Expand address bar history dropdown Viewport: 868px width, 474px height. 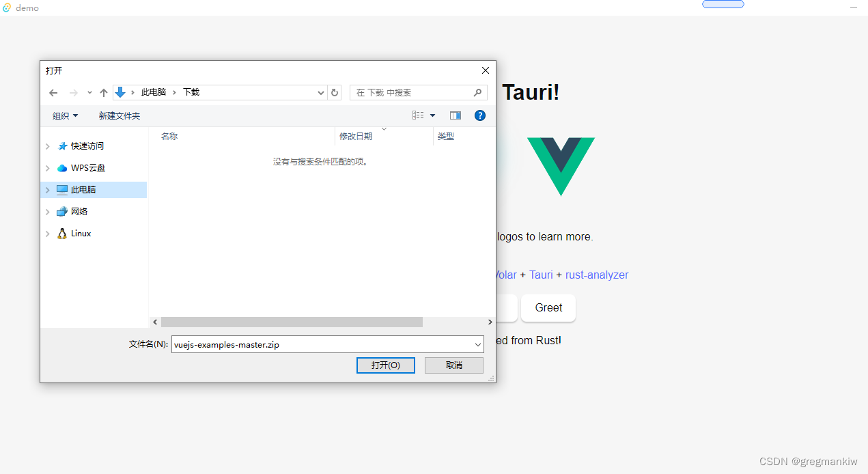pyautogui.click(x=321, y=93)
